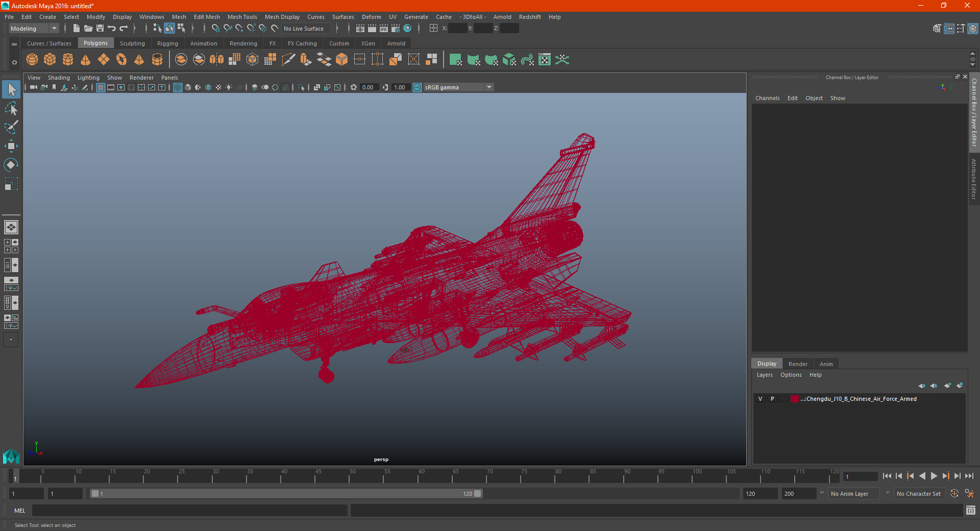Click the MEL script language button
980x531 pixels.
[20, 511]
